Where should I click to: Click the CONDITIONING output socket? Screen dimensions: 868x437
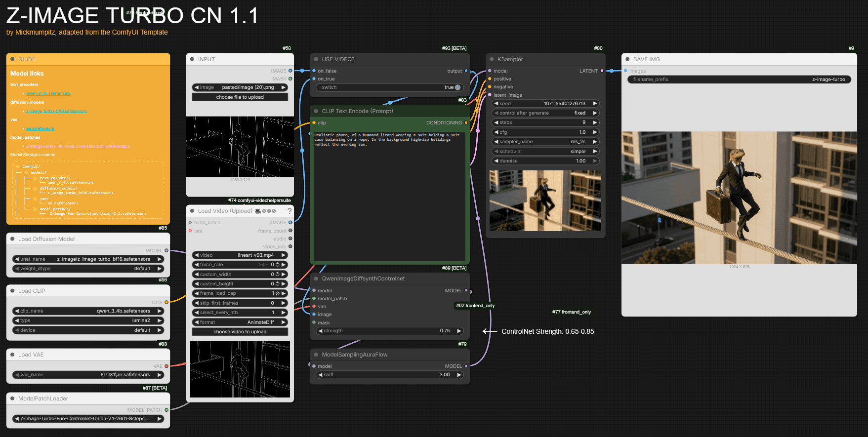click(x=466, y=123)
